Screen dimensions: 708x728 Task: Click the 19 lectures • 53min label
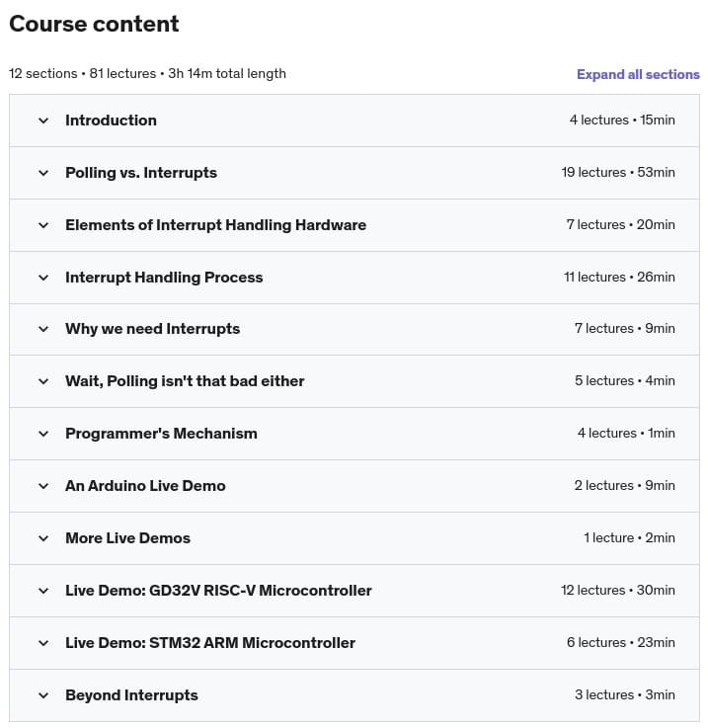618,173
